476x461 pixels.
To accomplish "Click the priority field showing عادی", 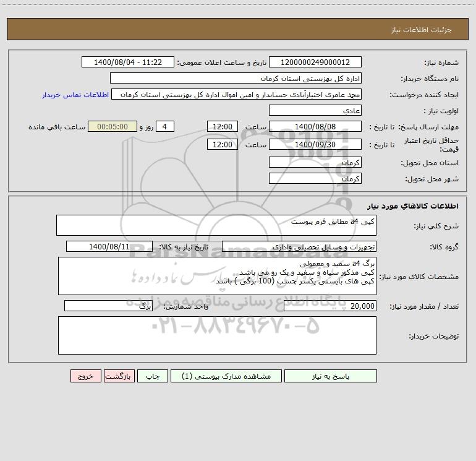I will pyautogui.click(x=315, y=110).
